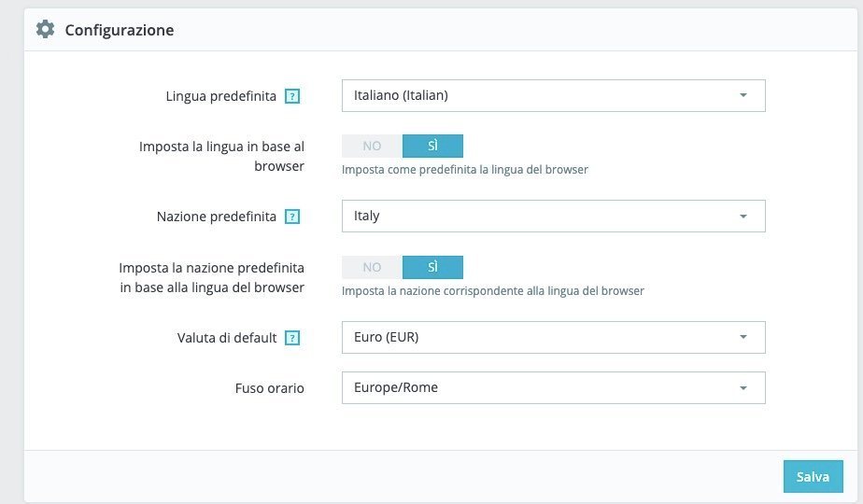863x504 pixels.
Task: Open the Italiano (Italian) language dropdown
Action: (553, 95)
